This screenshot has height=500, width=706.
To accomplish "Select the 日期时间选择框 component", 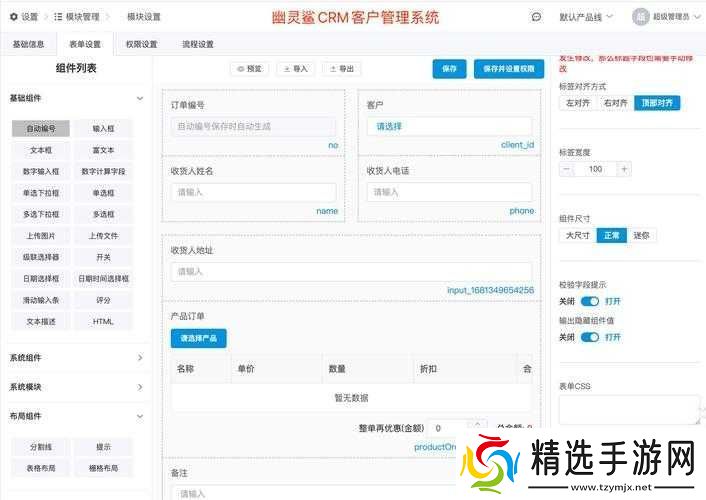I will 104,279.
